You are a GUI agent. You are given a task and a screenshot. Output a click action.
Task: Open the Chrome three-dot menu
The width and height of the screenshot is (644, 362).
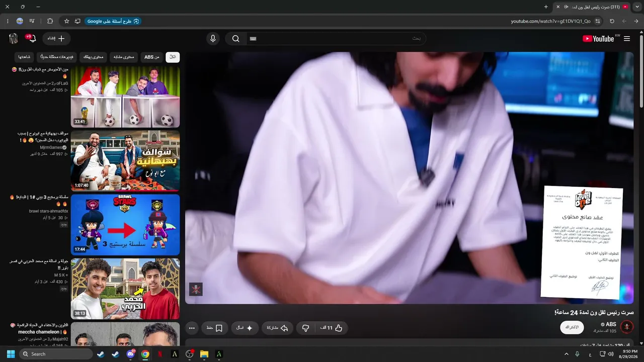coord(8,21)
